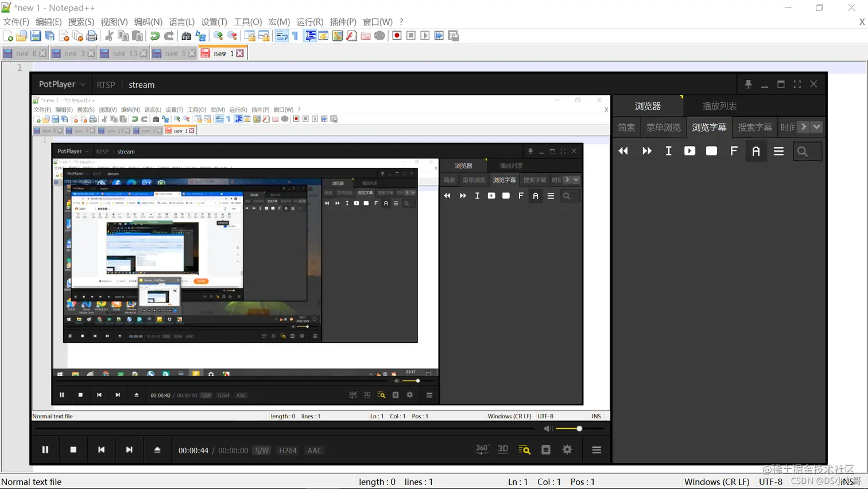This screenshot has width=868, height=489.
Task: Open PotPlayer playlist search icon
Action: pyautogui.click(x=524, y=450)
